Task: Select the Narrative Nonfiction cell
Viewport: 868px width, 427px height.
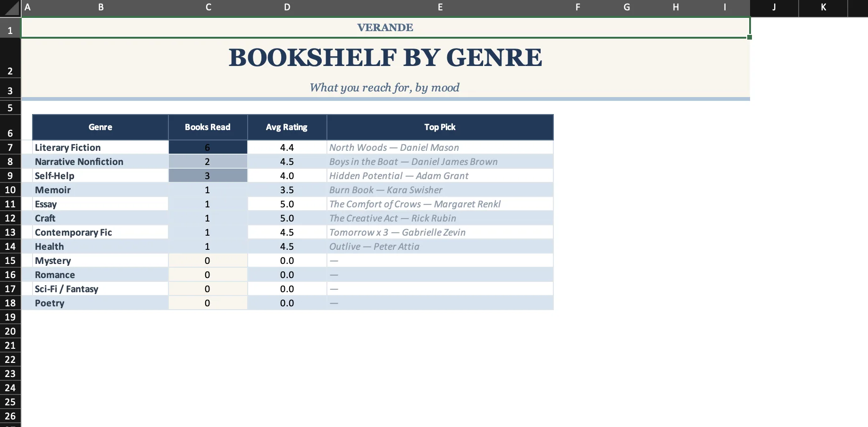Action: [x=100, y=162]
